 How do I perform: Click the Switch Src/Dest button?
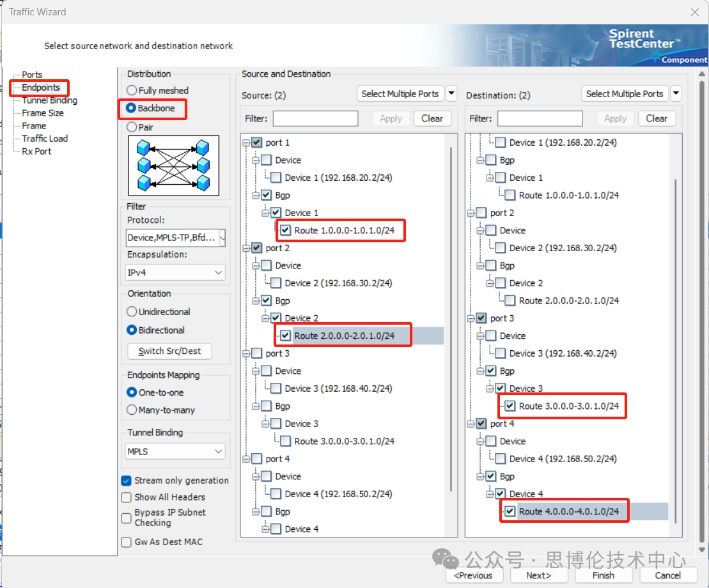pyautogui.click(x=169, y=351)
